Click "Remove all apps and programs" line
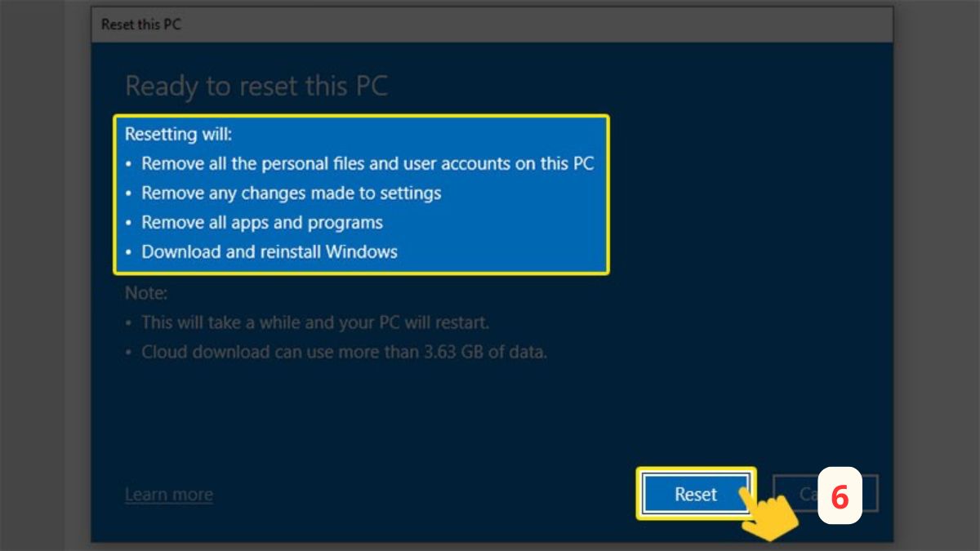980x551 pixels. coord(261,222)
